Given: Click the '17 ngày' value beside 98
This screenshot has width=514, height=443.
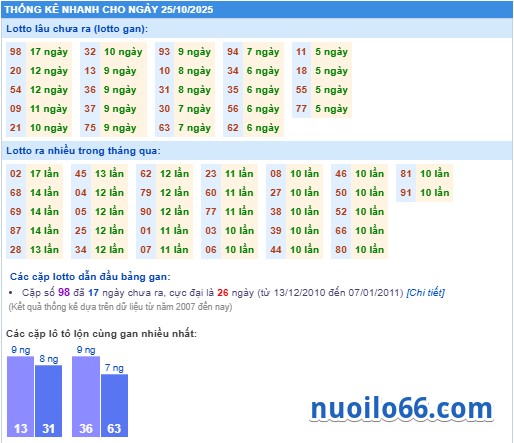Looking at the screenshot, I should pyautogui.click(x=49, y=52).
